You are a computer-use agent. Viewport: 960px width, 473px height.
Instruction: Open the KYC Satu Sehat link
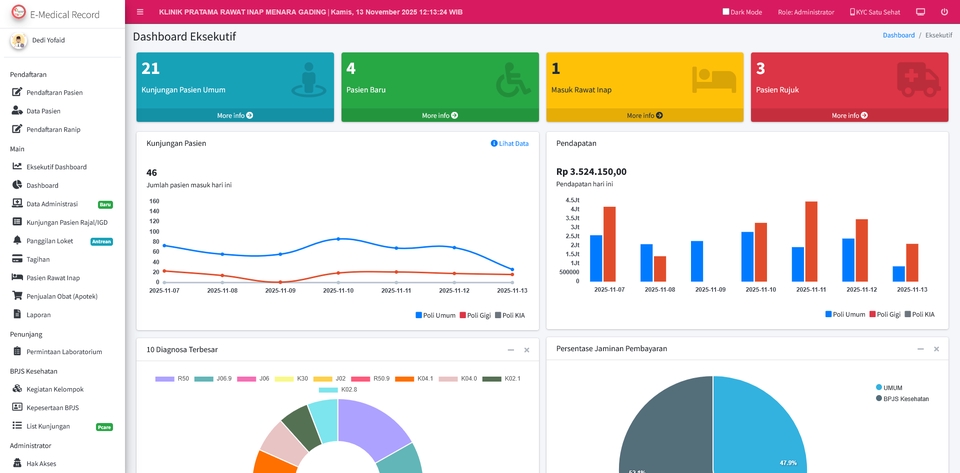[x=875, y=12]
